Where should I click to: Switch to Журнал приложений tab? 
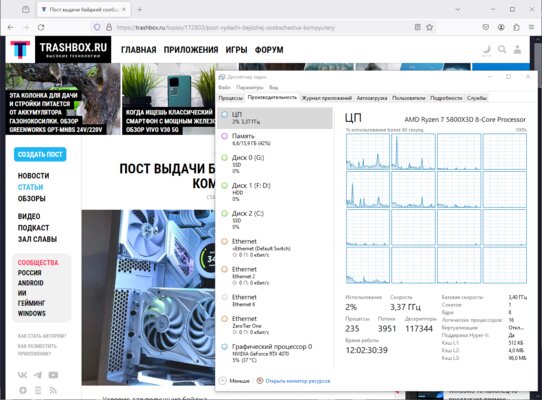[x=327, y=98]
